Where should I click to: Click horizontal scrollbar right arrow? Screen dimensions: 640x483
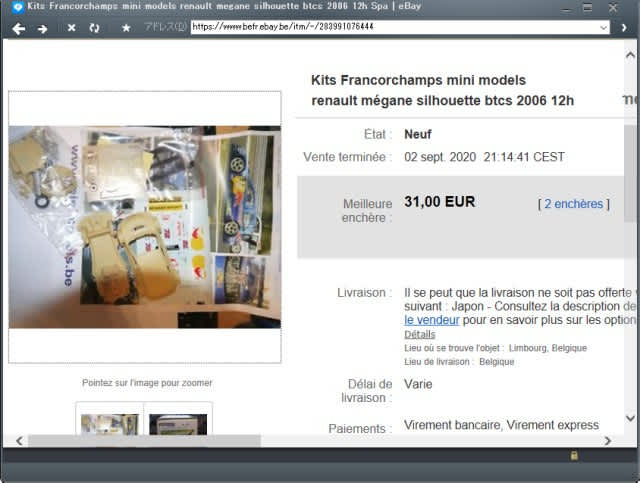pyautogui.click(x=608, y=441)
